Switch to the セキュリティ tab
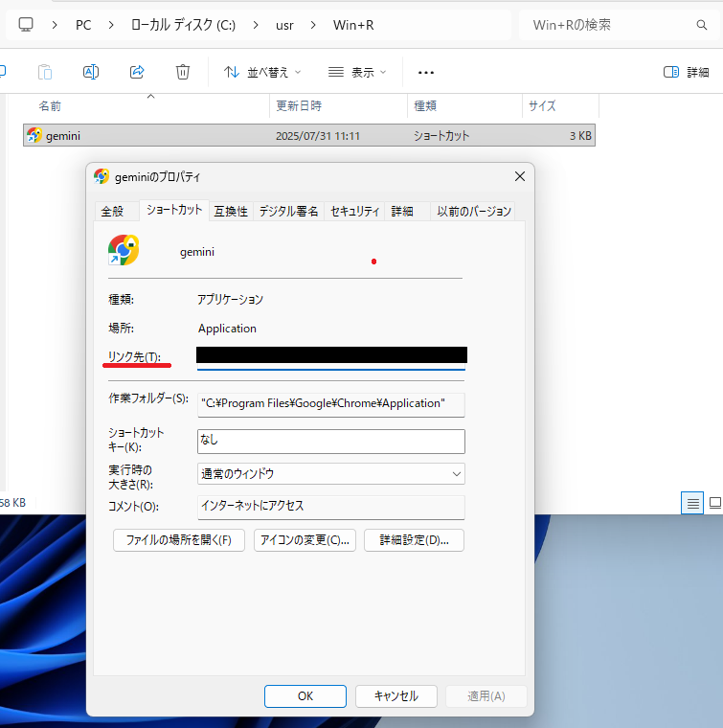Viewport: 723px width, 728px height. 355,212
